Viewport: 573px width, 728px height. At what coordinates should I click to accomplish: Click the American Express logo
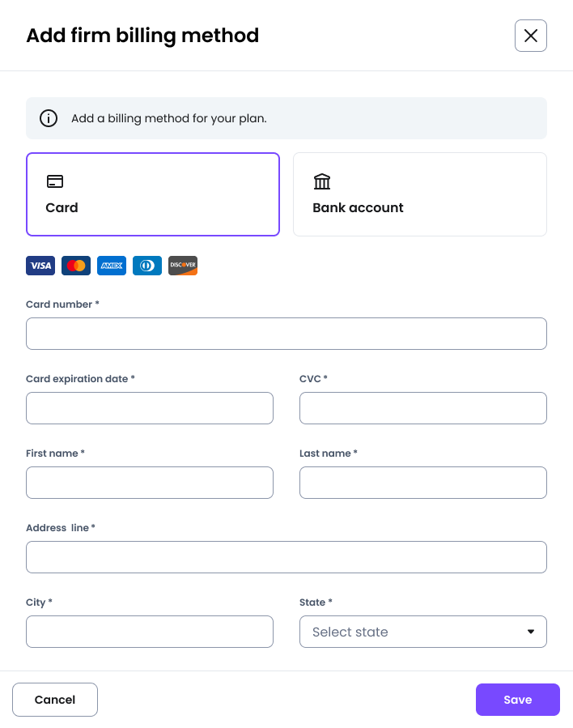point(112,266)
